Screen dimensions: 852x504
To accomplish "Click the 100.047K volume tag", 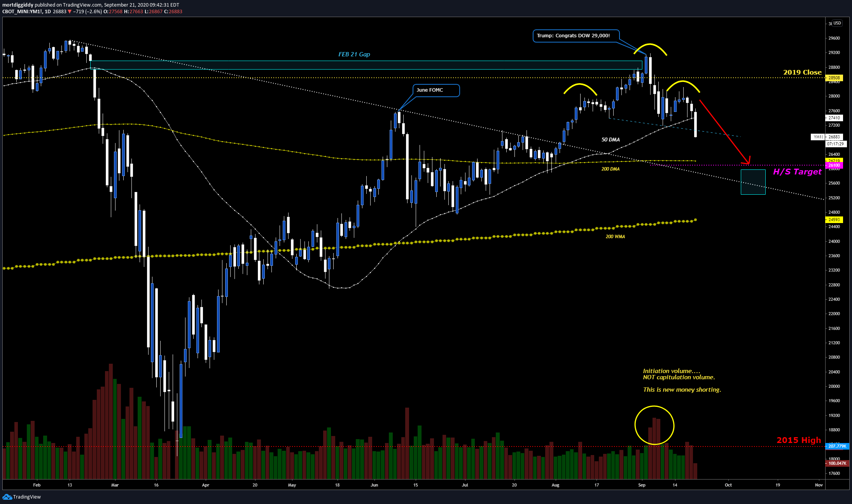I will (x=837, y=463).
